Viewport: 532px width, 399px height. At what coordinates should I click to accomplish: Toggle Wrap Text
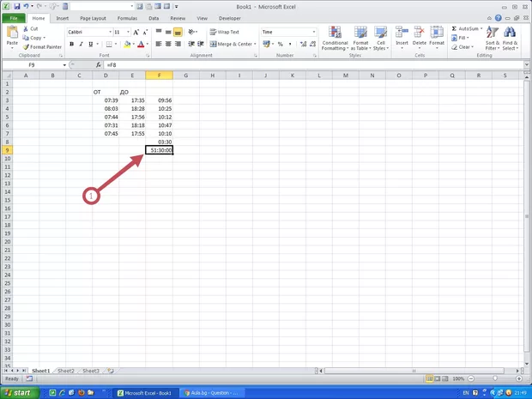tap(224, 32)
